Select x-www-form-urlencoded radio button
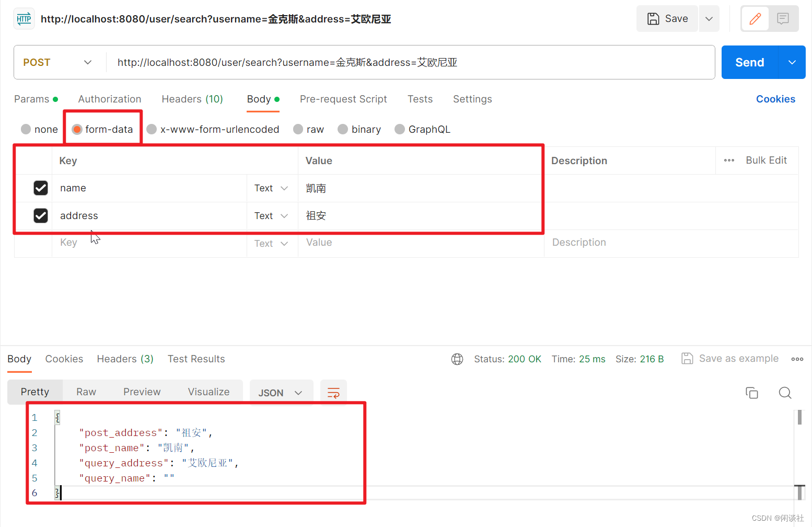The height and width of the screenshot is (527, 812). (x=152, y=129)
